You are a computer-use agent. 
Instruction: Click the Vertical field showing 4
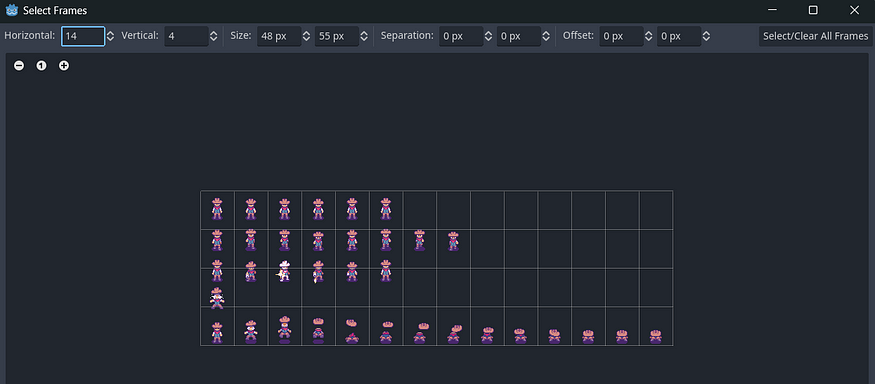pyautogui.click(x=186, y=36)
